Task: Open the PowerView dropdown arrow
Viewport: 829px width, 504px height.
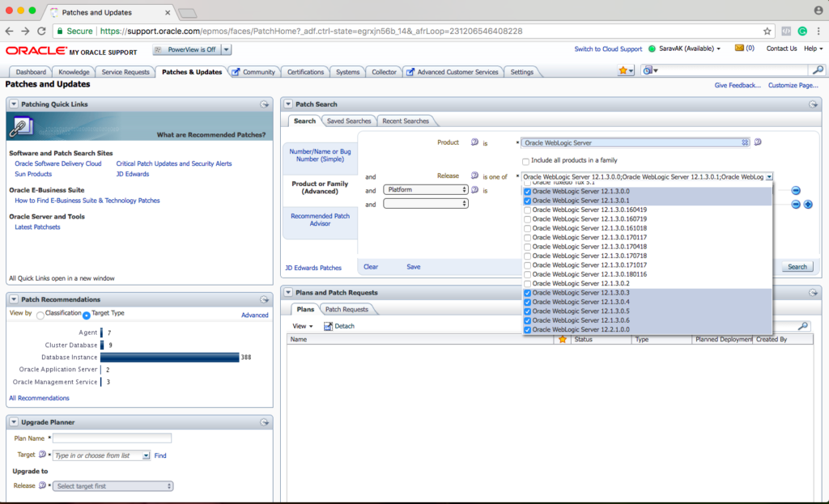Action: (226, 49)
